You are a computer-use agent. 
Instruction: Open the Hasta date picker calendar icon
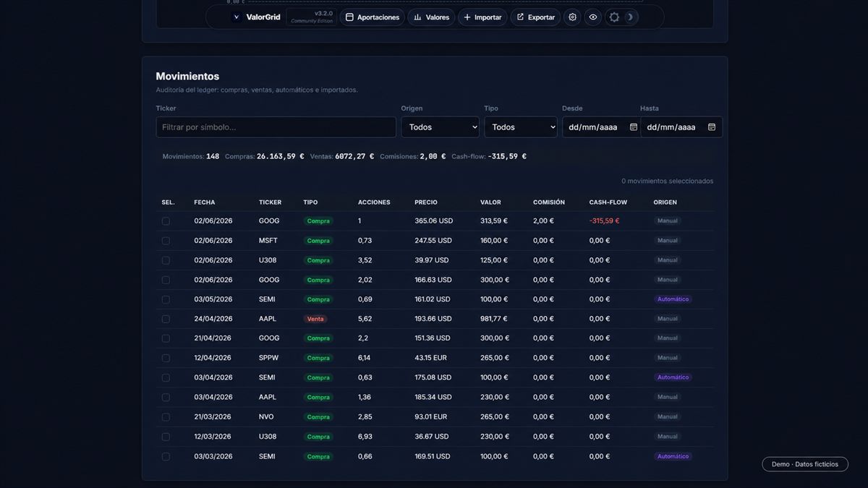(x=712, y=127)
